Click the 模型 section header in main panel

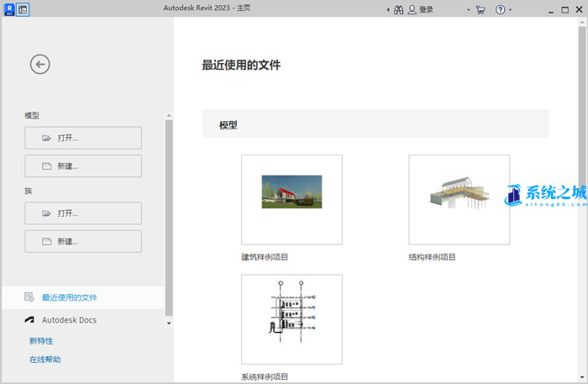point(375,124)
